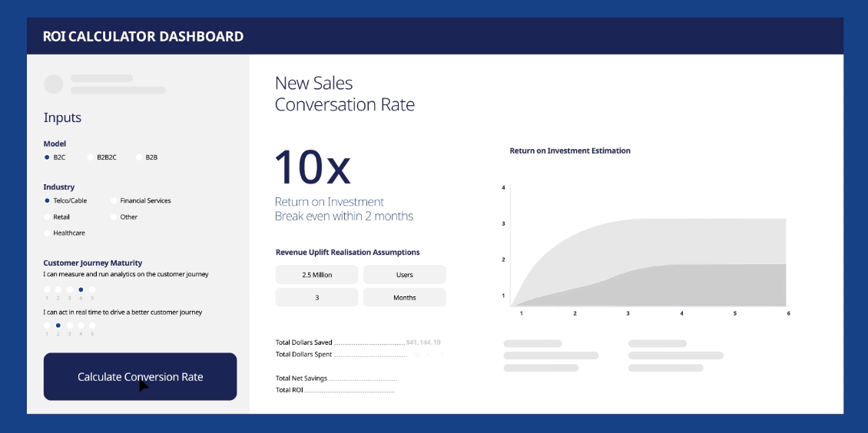
Task: Set measure-and-run-analytics maturity rating to 5
Action: tap(92, 290)
